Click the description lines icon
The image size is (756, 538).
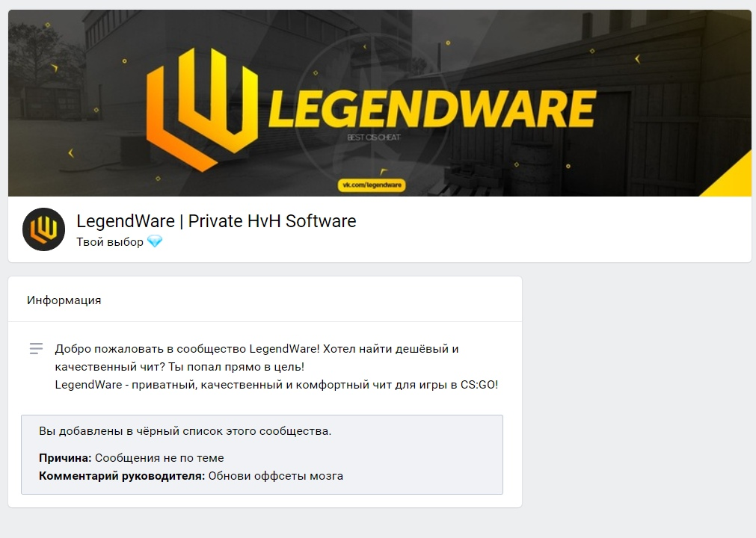coord(36,349)
